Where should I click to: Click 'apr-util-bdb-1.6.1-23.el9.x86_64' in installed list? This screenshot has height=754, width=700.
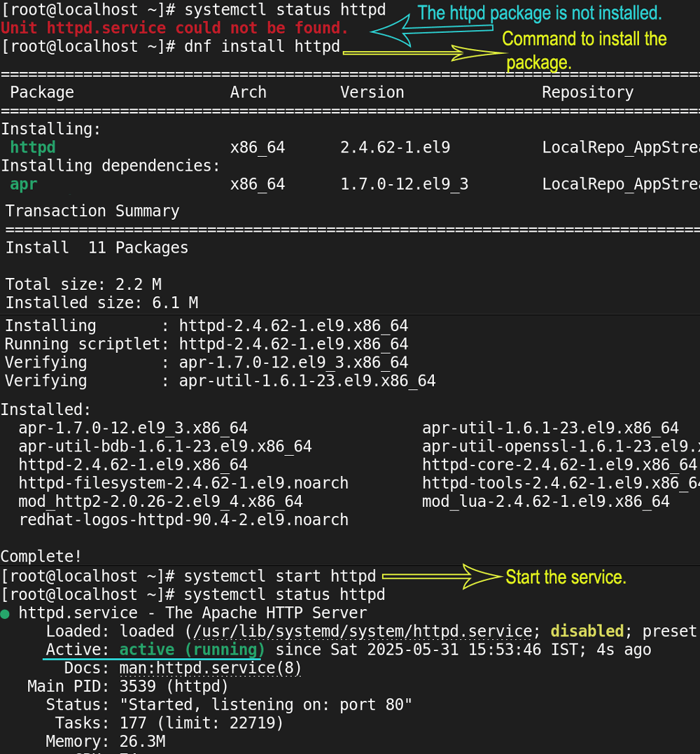(x=165, y=446)
